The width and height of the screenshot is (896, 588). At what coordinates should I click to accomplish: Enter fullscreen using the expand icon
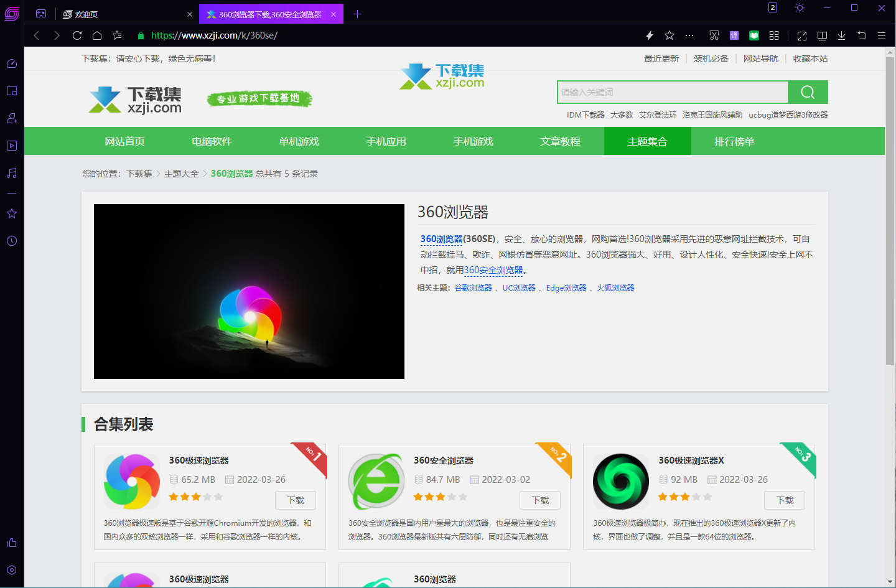[802, 35]
